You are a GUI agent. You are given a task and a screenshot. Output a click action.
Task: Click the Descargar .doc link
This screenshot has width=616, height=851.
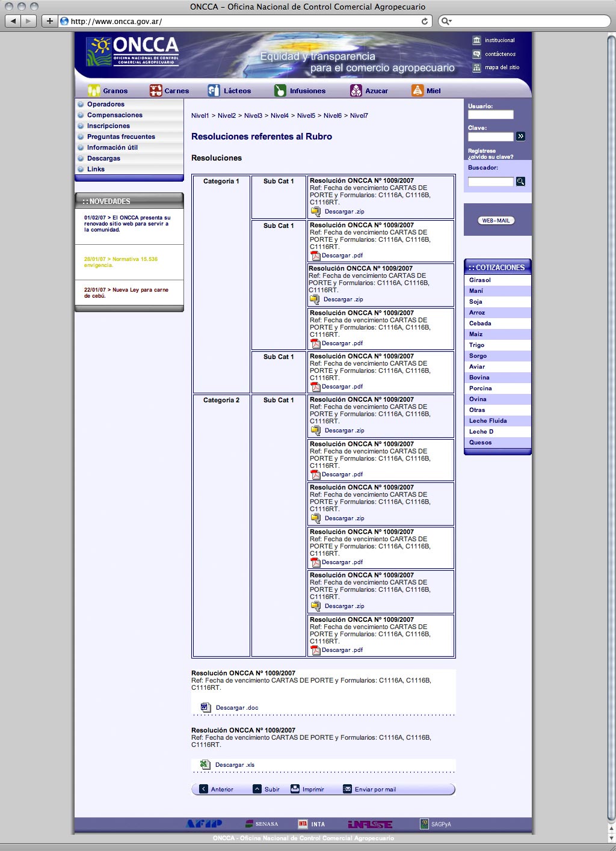coord(237,707)
